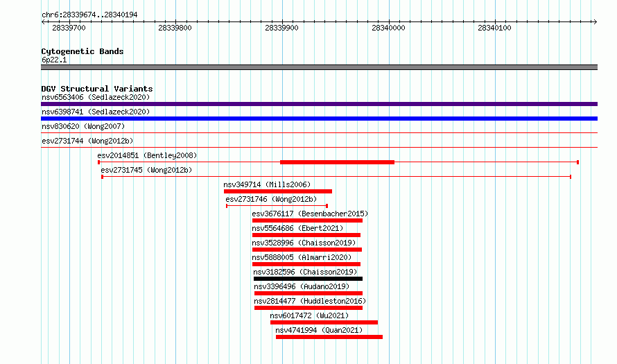Click the chr6:28339674..28340194 coordinate label

(x=89, y=15)
